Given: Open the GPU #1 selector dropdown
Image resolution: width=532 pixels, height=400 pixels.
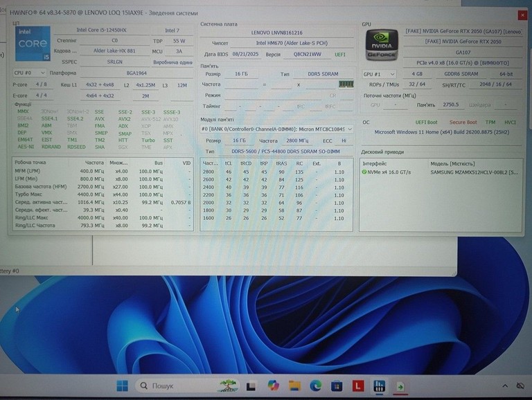Looking at the screenshot, I should click(x=379, y=74).
